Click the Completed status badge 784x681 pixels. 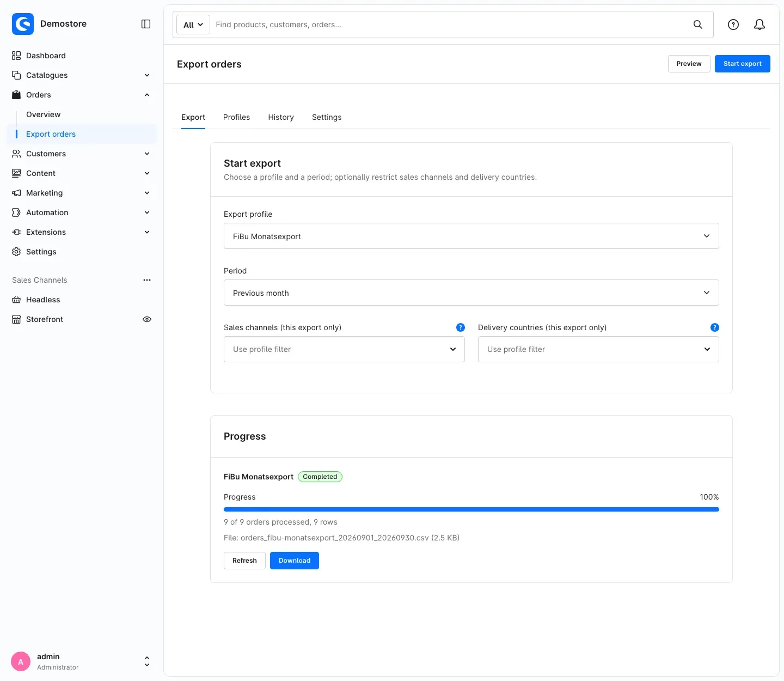[x=320, y=477]
